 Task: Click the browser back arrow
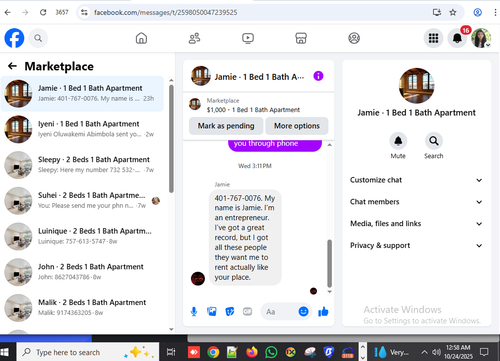coord(8,12)
